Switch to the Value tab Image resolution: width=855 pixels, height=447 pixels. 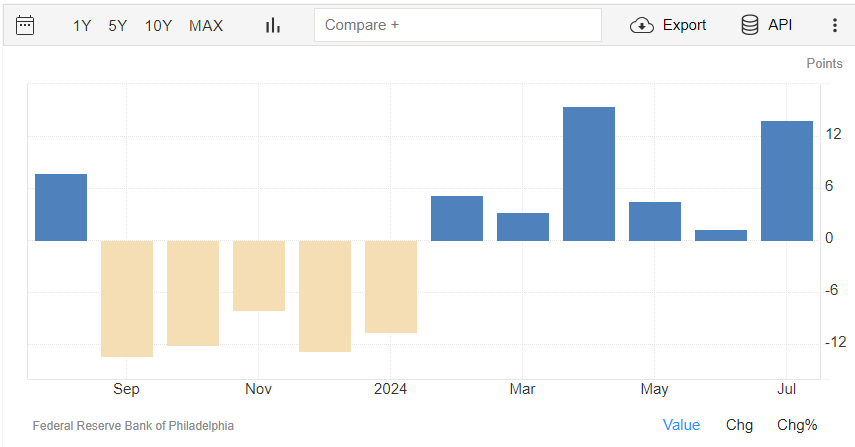[x=681, y=425]
